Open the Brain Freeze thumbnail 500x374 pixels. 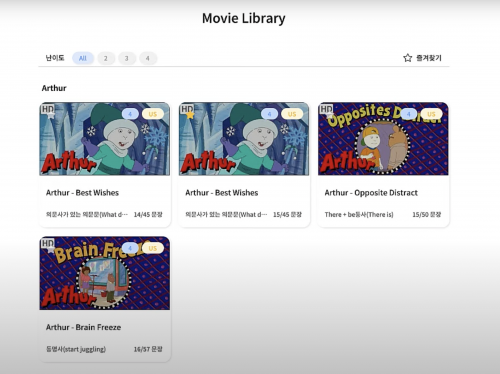tap(105, 273)
